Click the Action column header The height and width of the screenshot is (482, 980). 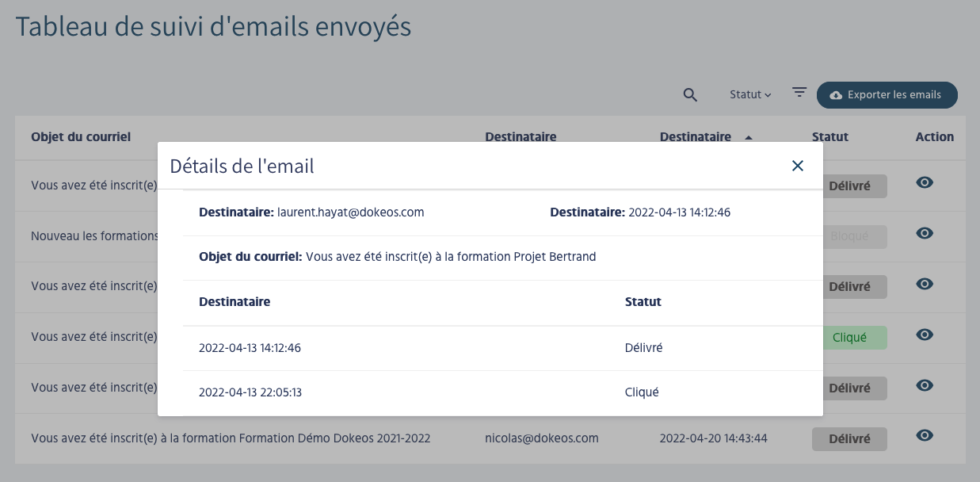(x=934, y=137)
